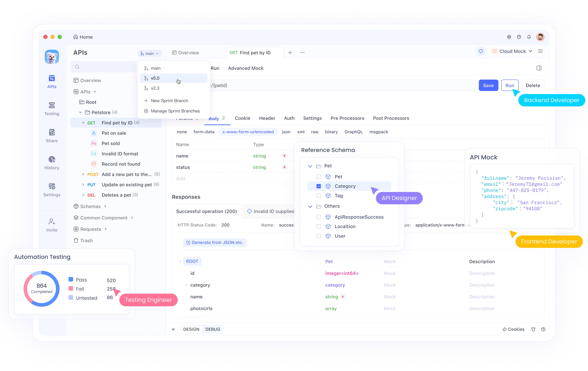Toggle checkbox next to Tag schema
The image size is (588, 371).
coord(318,196)
